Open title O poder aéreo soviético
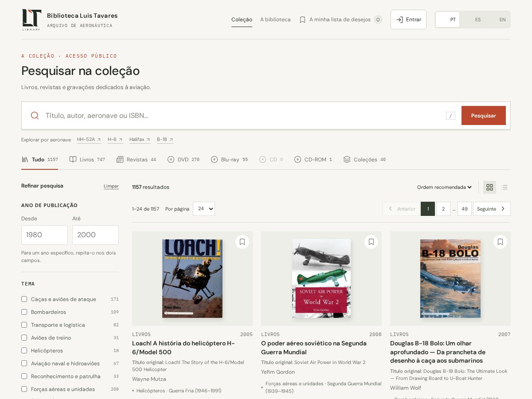The image size is (532, 399). (314, 348)
